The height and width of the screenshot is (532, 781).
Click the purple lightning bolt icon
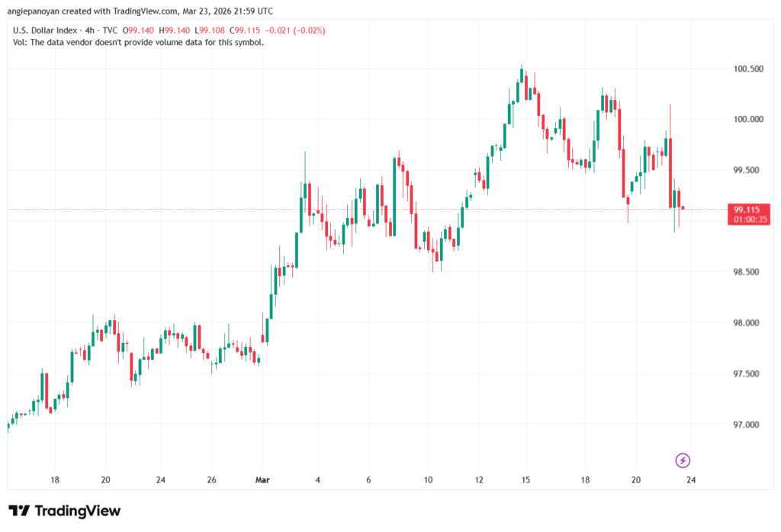(683, 460)
